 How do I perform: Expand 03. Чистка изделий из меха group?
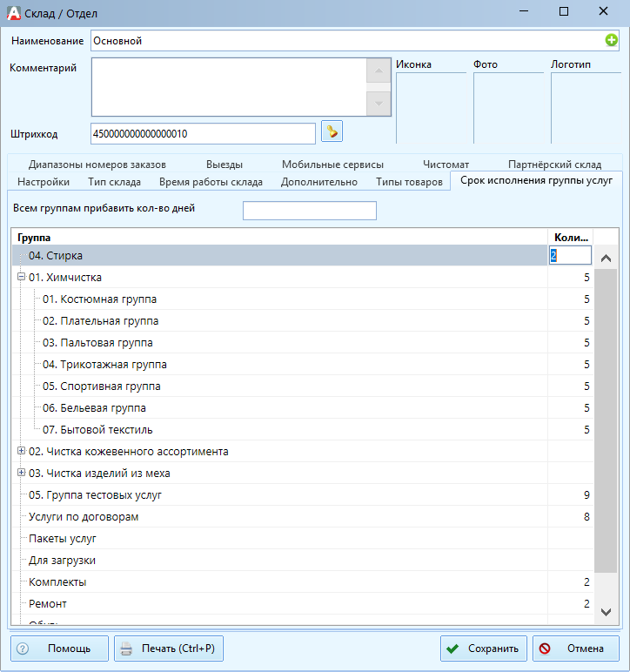pos(21,473)
